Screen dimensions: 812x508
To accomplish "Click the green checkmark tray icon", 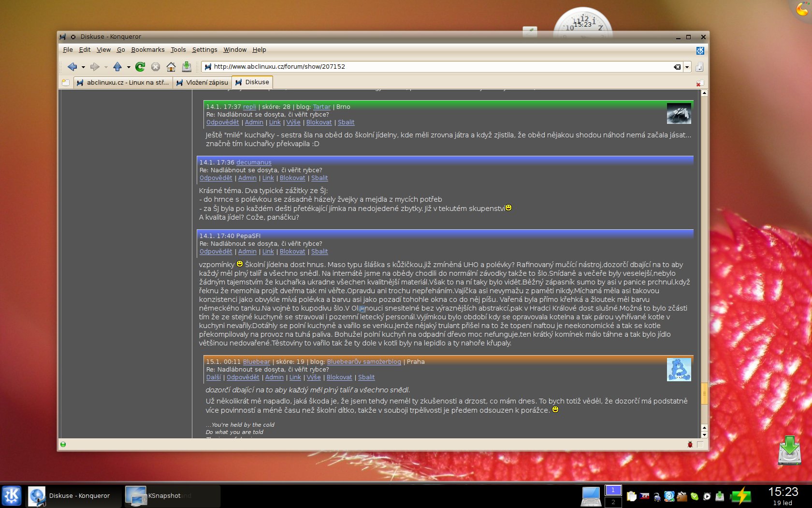I will [x=695, y=496].
